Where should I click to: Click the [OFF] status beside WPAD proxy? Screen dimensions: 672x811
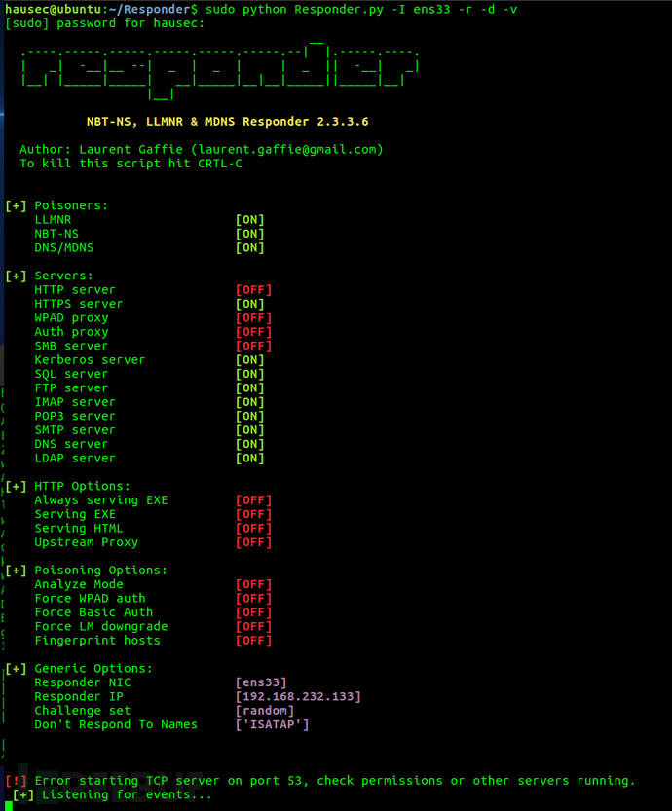pos(253,317)
